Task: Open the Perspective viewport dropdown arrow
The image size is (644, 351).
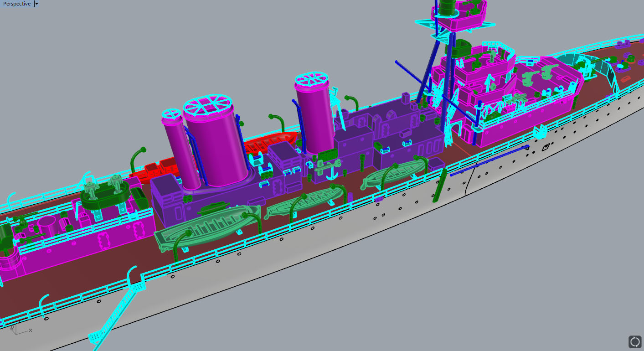Action: click(37, 4)
